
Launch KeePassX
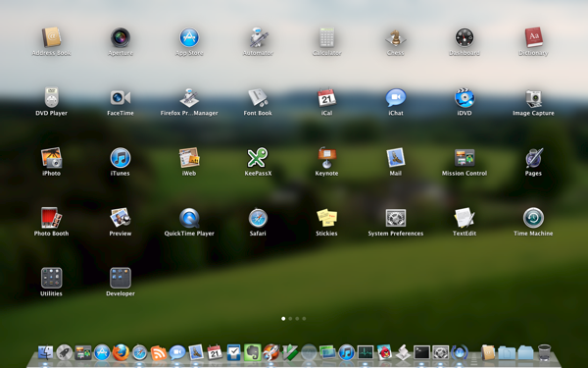[x=258, y=158]
